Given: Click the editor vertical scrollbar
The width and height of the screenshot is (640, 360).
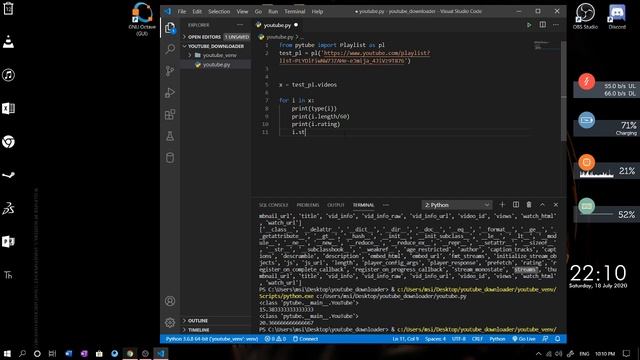Looking at the screenshot, I should 563,91.
